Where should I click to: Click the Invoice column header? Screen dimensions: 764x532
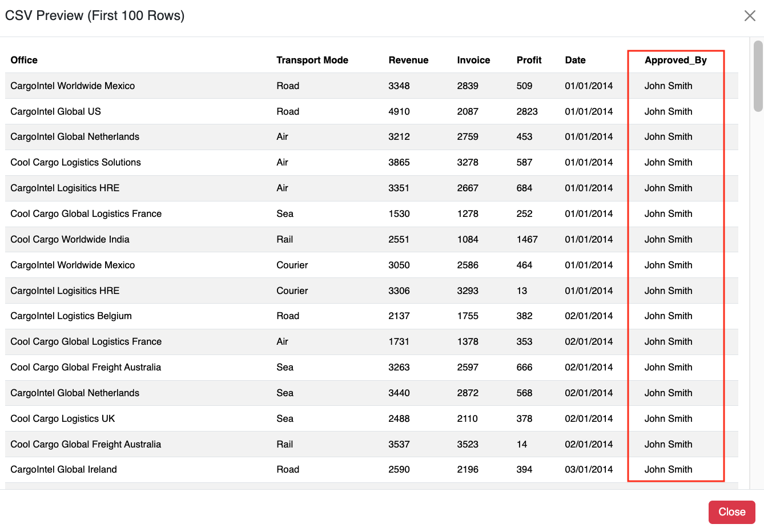click(473, 60)
